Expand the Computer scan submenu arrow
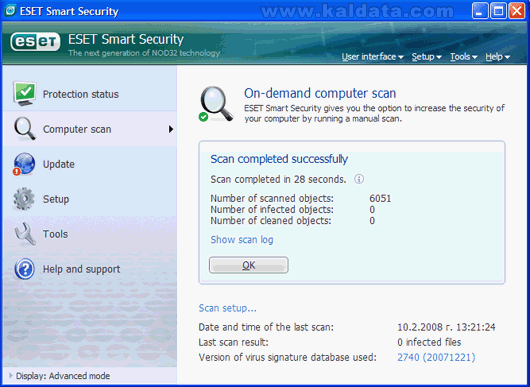This screenshot has height=387, width=530. [x=171, y=129]
